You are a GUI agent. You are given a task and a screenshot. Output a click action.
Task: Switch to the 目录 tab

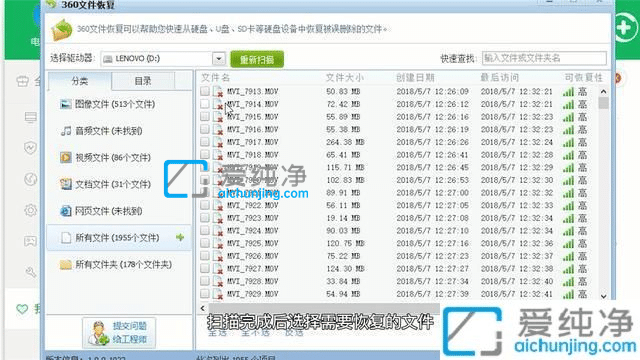[143, 81]
